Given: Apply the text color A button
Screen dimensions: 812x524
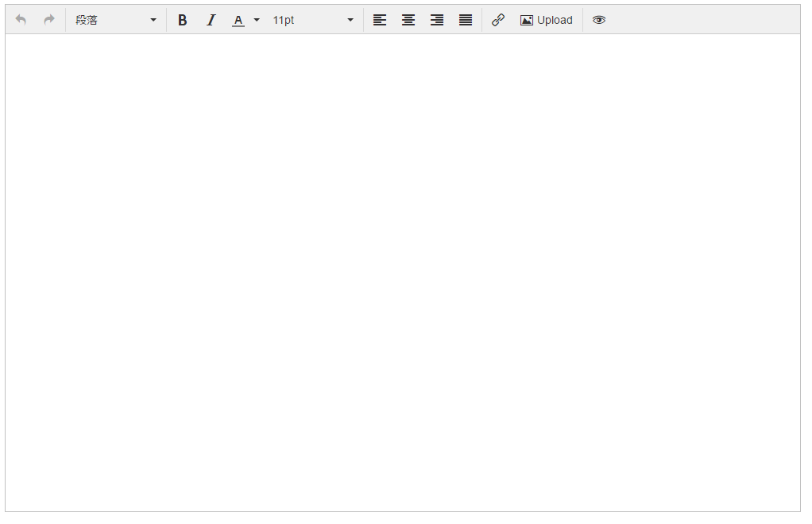Looking at the screenshot, I should click(238, 20).
